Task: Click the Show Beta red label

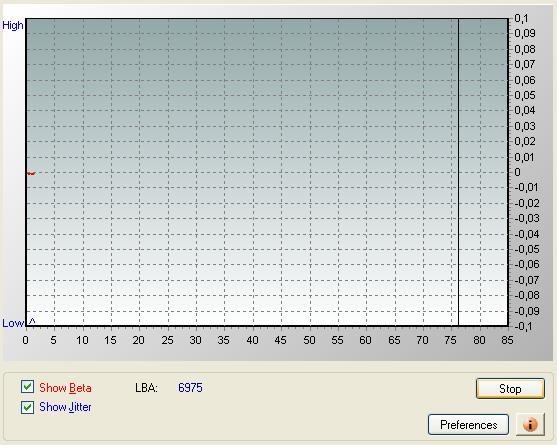Action: point(65,388)
